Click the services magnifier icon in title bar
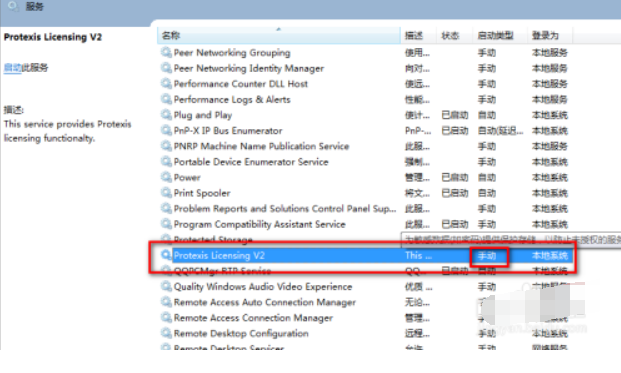Screen dimensions: 621x373 point(13,6)
